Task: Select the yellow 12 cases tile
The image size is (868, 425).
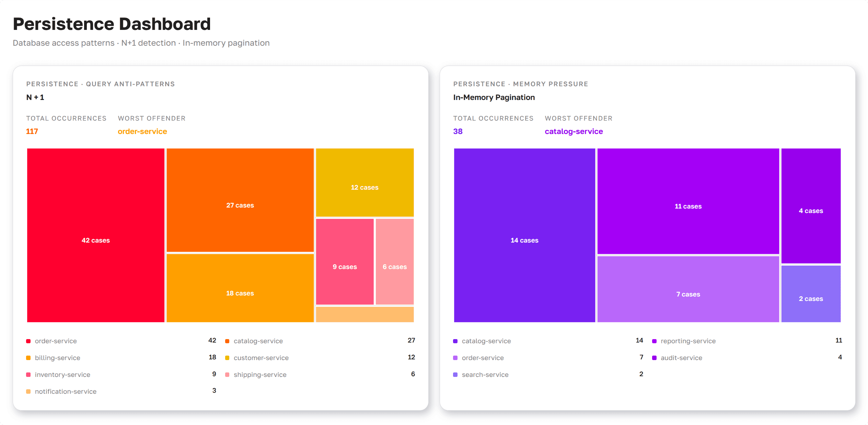Action: point(364,182)
